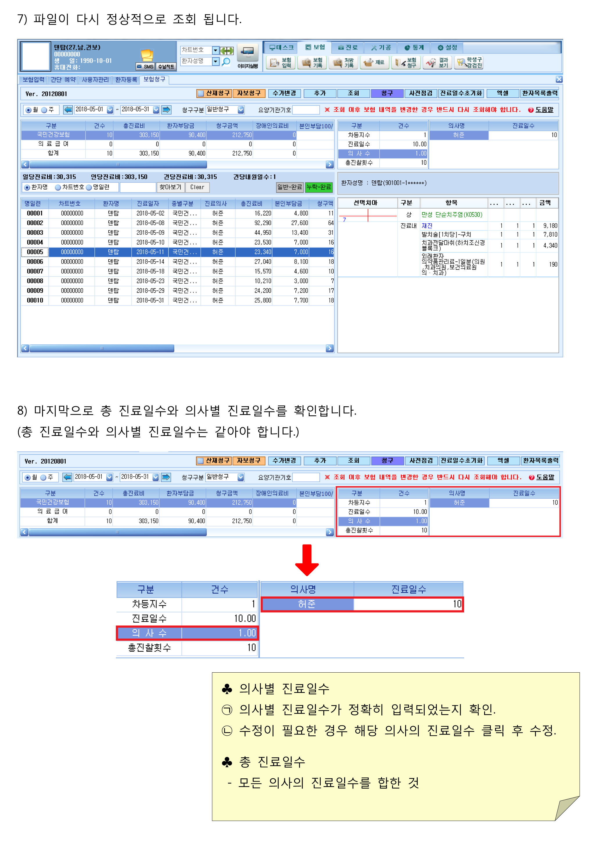The height and width of the screenshot is (846, 616).
Task: Click the green 누락-완료 button
Action: (319, 187)
